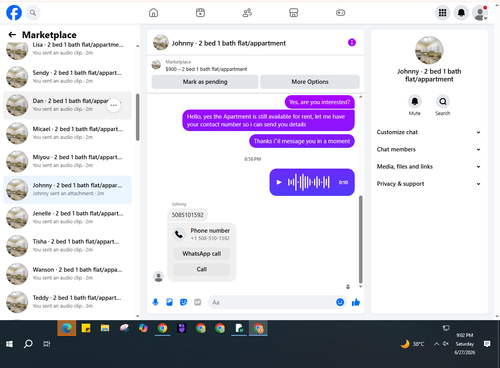Play the audio clip message
The width and height of the screenshot is (500, 368).
pyautogui.click(x=279, y=182)
